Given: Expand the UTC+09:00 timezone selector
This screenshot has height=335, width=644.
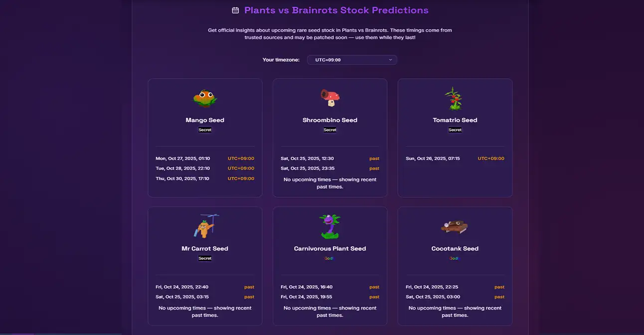Looking at the screenshot, I should click(351, 60).
